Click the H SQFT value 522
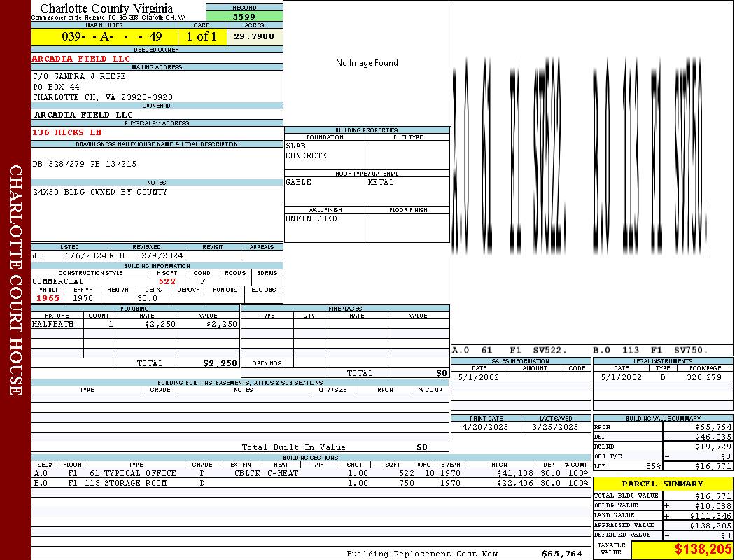 (167, 281)
